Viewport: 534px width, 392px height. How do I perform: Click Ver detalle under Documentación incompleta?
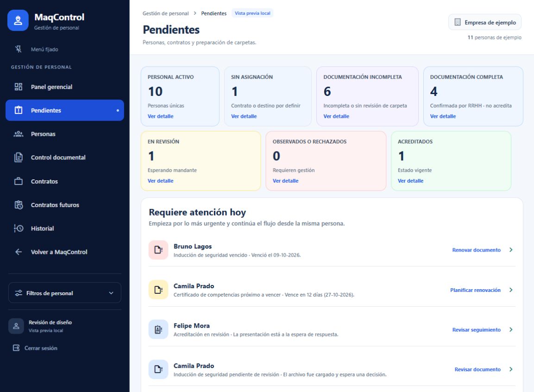coord(336,116)
